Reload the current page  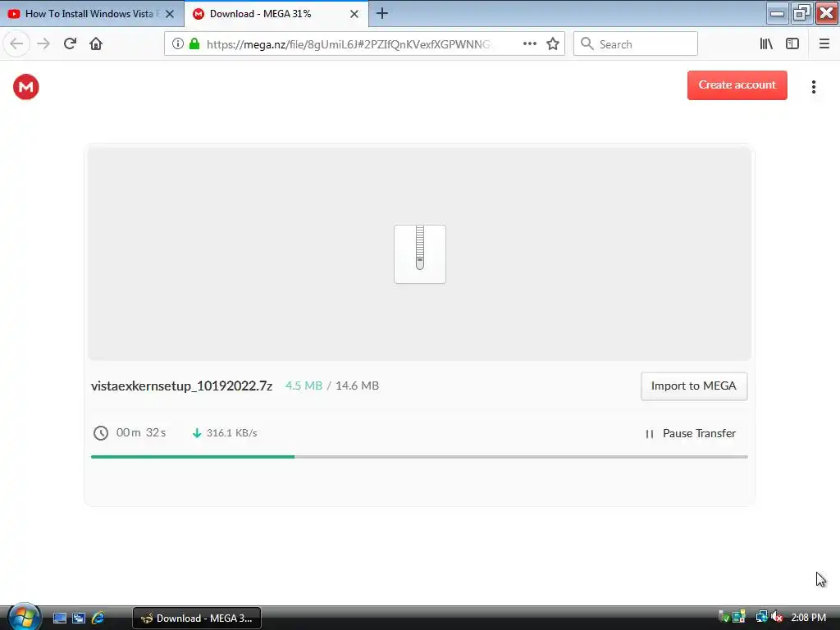71,44
